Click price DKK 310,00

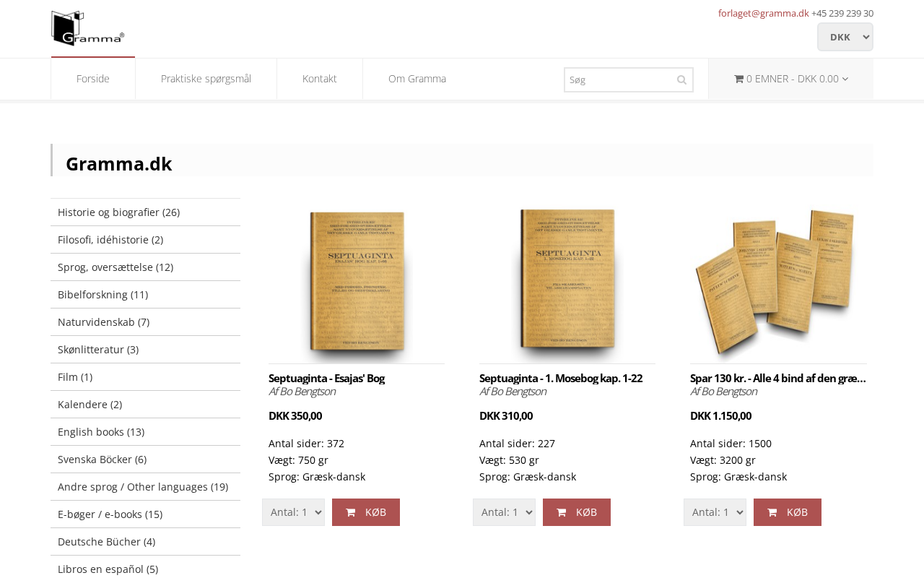pyautogui.click(x=506, y=415)
